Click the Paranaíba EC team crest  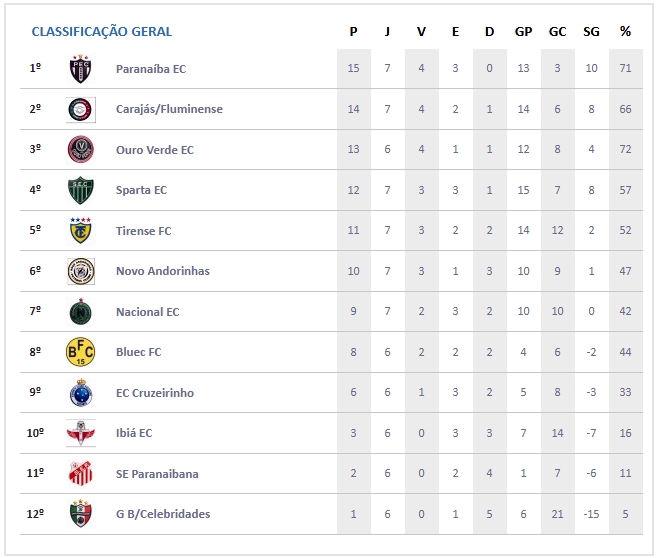click(x=80, y=69)
